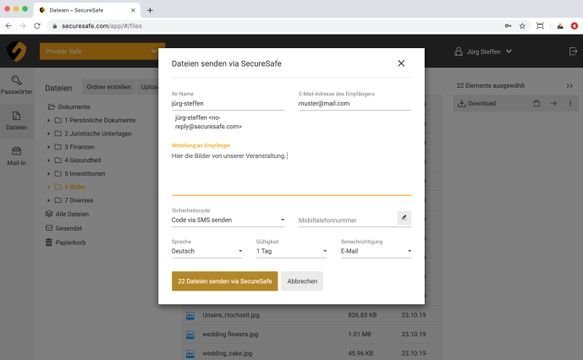The width and height of the screenshot is (583, 360).
Task: Click the 22 Dateien senden via SecureSafe button
Action: (225, 281)
